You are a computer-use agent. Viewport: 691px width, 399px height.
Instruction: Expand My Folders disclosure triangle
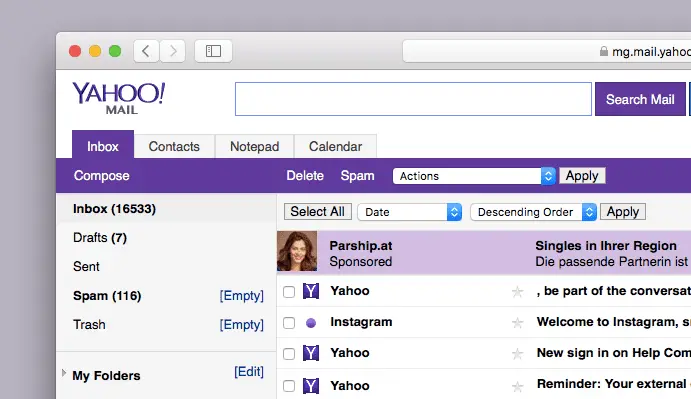(64, 373)
